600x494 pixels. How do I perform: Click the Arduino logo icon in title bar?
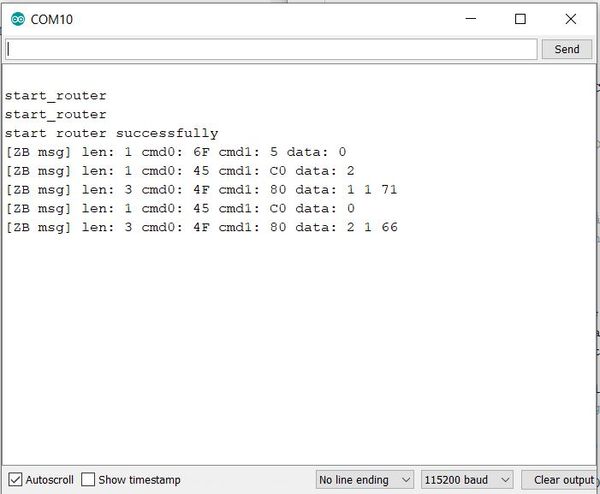[18, 19]
